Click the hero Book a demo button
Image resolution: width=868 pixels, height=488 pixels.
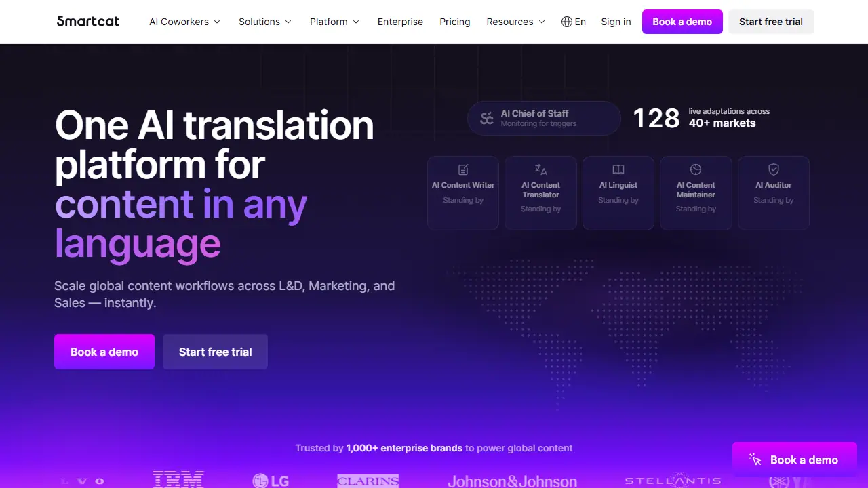click(104, 352)
